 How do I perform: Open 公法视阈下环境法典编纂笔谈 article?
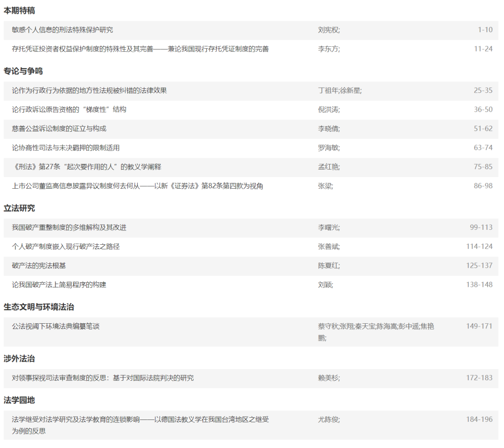point(56,326)
